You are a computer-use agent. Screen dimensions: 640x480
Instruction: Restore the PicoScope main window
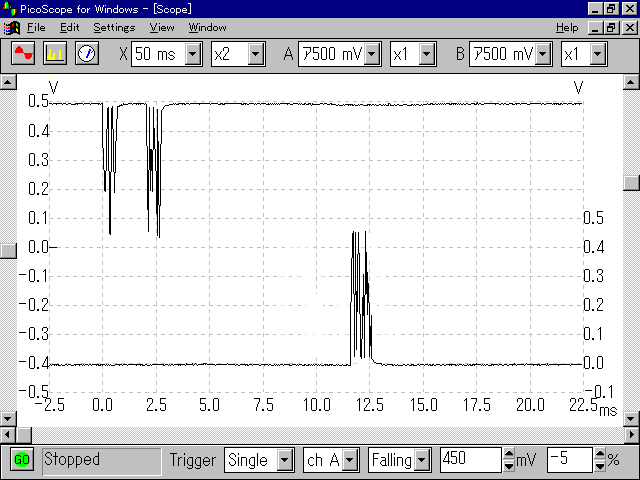click(611, 9)
